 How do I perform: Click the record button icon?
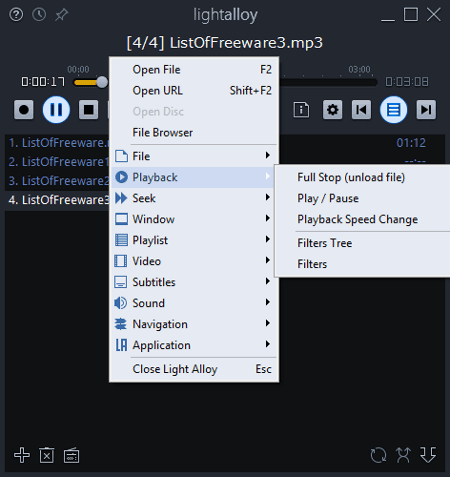tap(24, 109)
